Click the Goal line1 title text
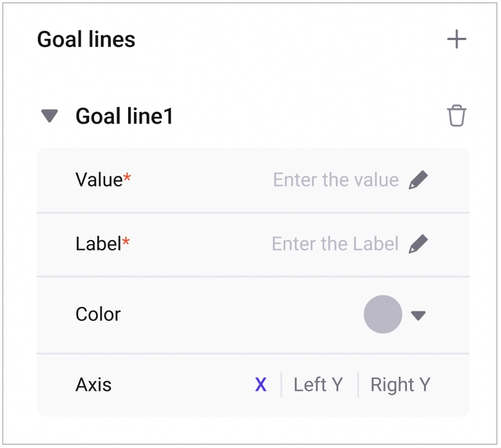501x448 pixels. click(x=124, y=116)
